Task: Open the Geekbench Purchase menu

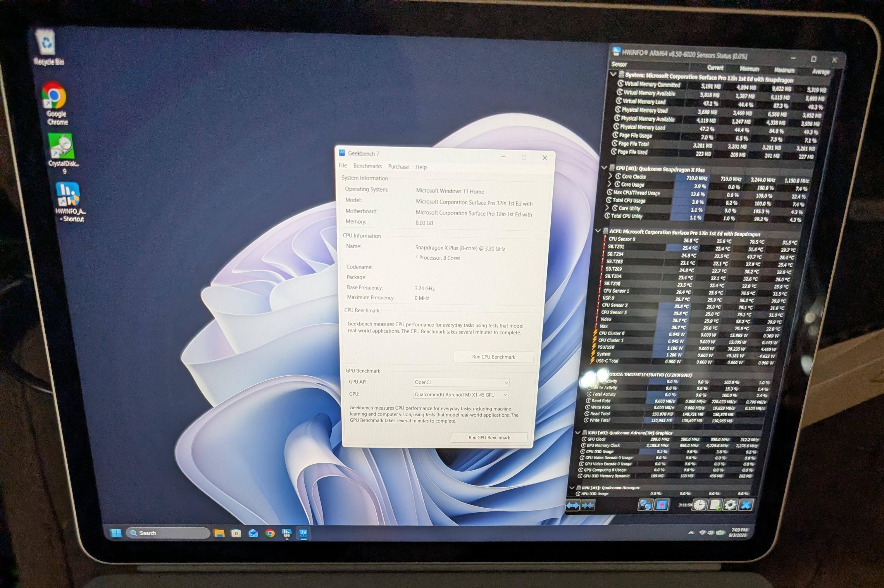Action: point(398,166)
